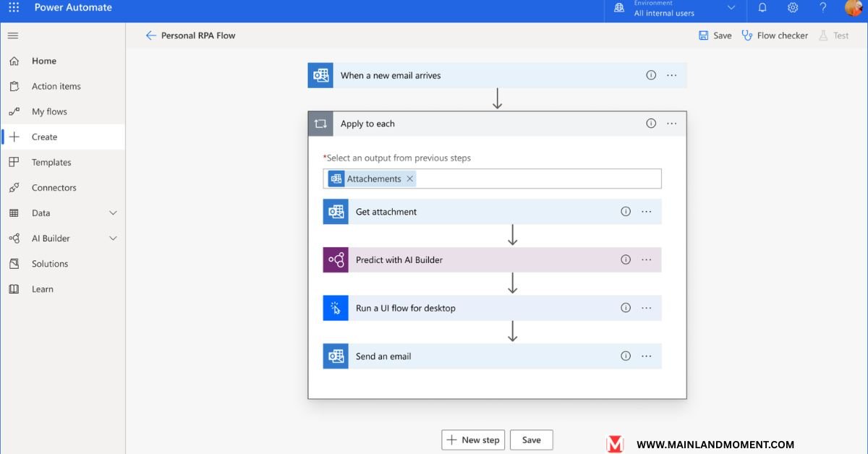Image resolution: width=868 pixels, height=454 pixels.
Task: Click the Attachements dynamic content token
Action: (x=372, y=179)
